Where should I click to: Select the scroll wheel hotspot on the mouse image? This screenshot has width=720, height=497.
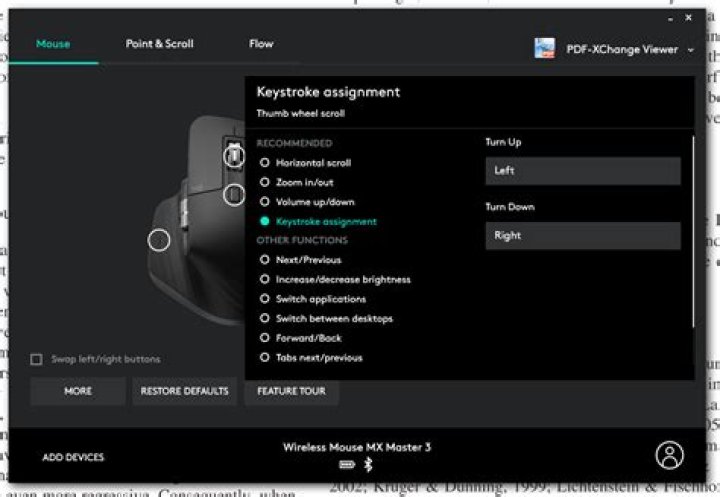(234, 156)
